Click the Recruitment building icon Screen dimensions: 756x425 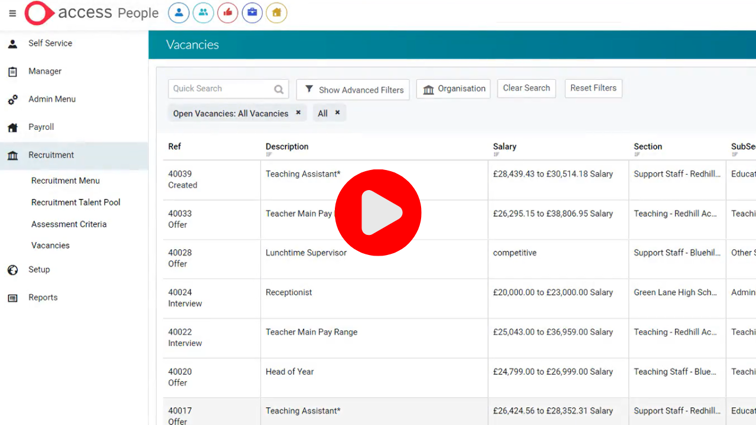[13, 155]
